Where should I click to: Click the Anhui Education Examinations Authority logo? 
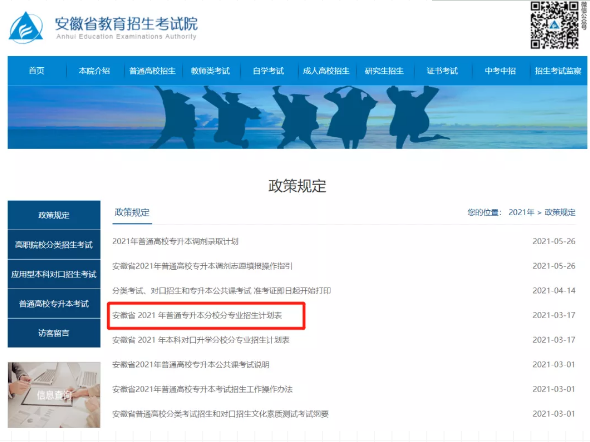click(x=103, y=27)
